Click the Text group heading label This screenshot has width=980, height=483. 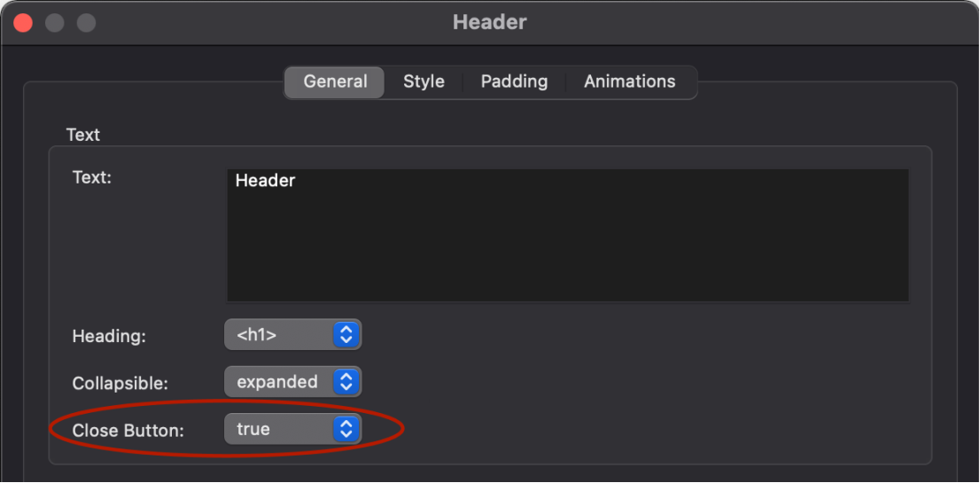click(x=83, y=135)
